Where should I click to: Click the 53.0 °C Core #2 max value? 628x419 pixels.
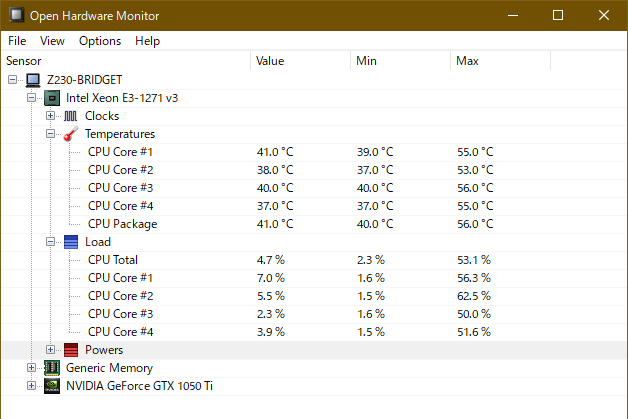(475, 170)
